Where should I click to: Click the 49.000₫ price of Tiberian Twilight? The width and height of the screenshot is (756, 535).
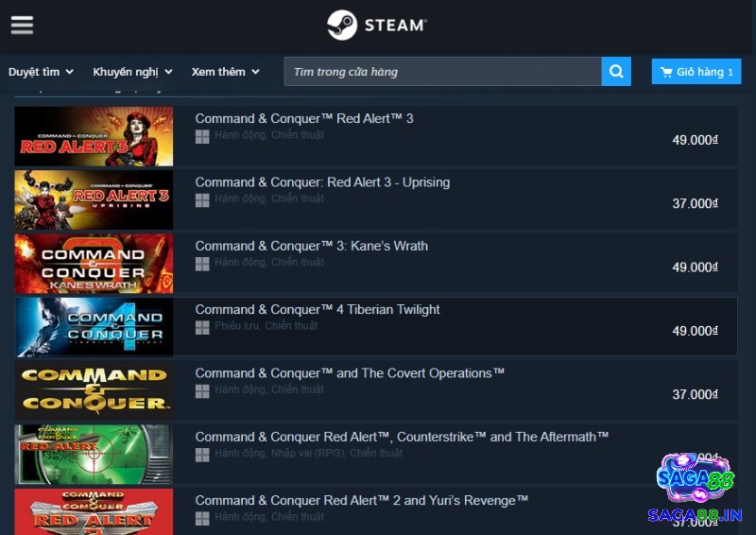coord(696,332)
